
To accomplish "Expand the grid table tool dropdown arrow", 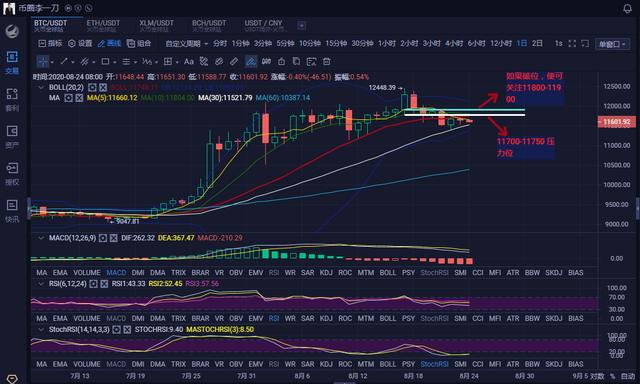I will tap(177, 62).
